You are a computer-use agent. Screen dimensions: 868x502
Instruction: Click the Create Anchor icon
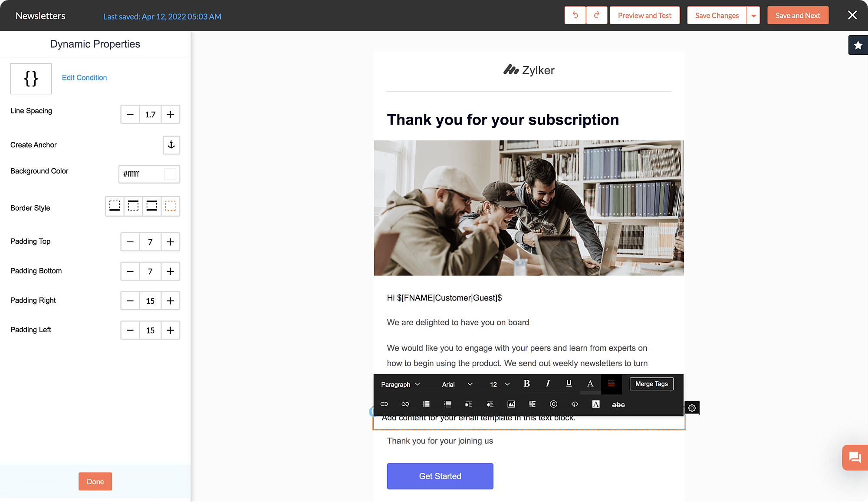[171, 145]
